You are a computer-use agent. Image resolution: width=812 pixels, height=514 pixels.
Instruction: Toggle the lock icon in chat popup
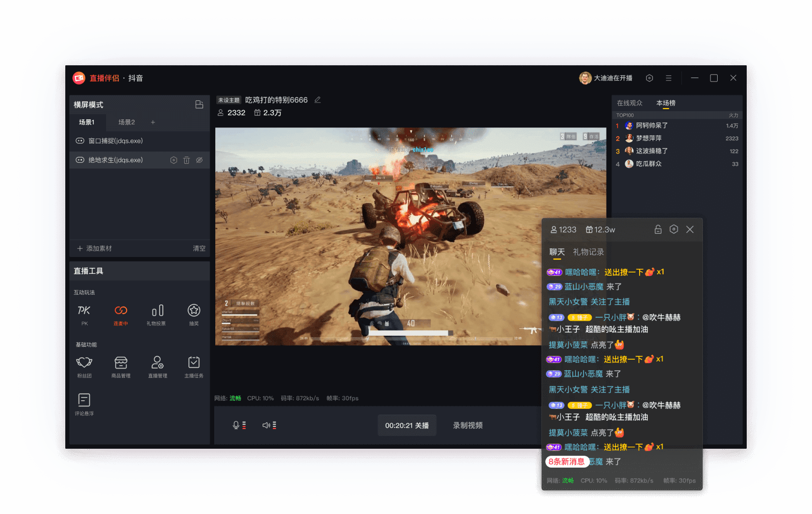658,229
